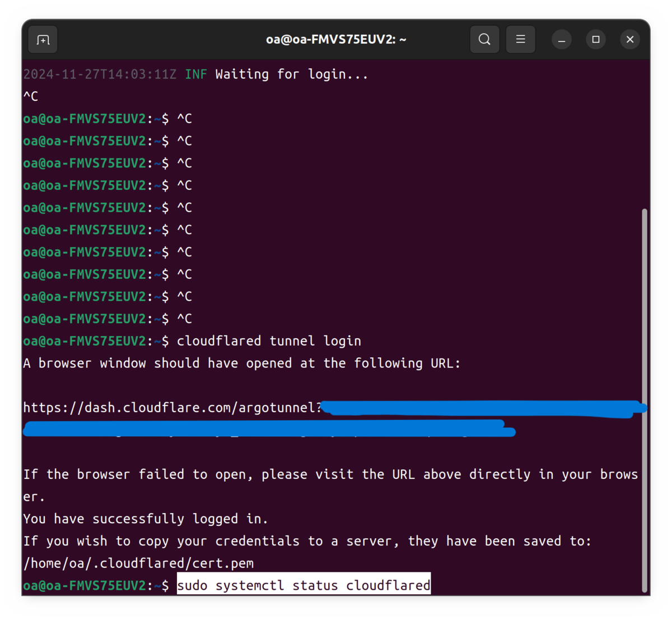Open the hamburger main menu
This screenshot has height=620, width=672.
[x=520, y=39]
